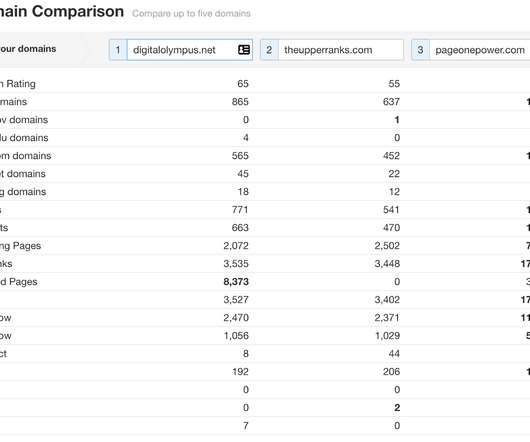The image size is (530, 442).
Task: Click the value 7 in last row
Action: (x=246, y=426)
